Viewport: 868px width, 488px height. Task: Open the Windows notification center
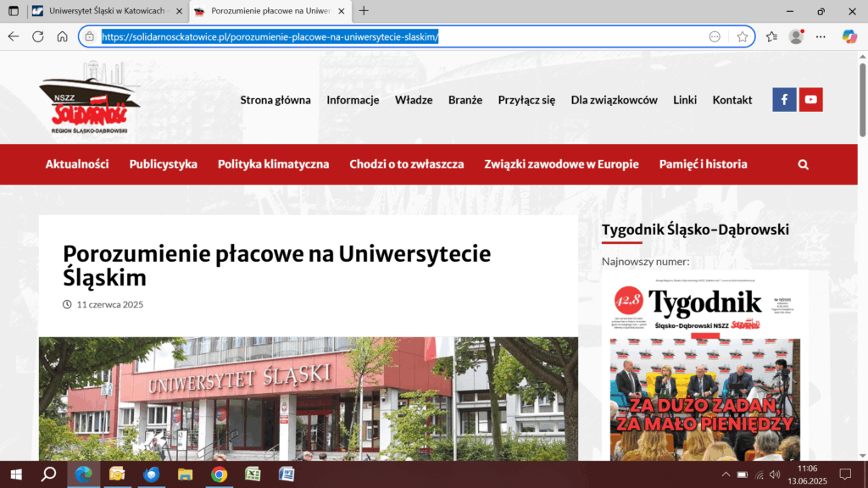point(845,474)
